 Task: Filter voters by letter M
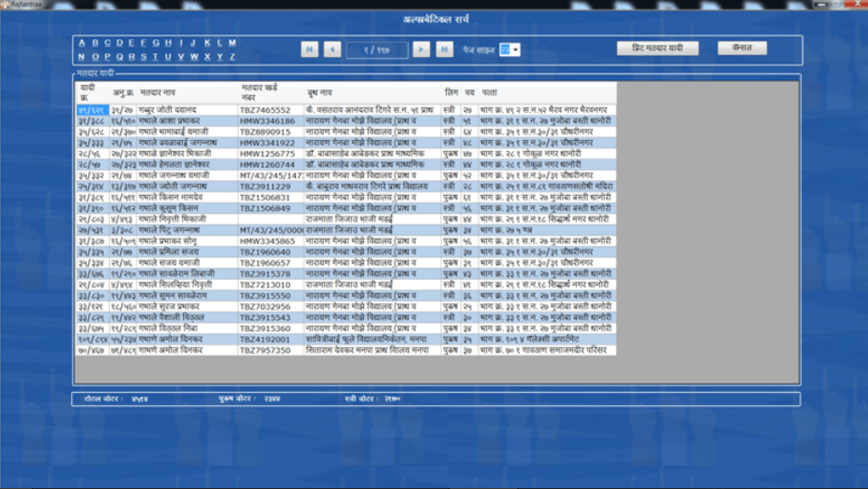231,43
